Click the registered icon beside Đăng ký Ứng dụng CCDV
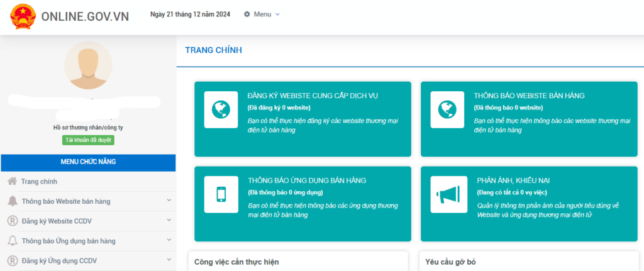The height and width of the screenshot is (271, 644). 12,260
